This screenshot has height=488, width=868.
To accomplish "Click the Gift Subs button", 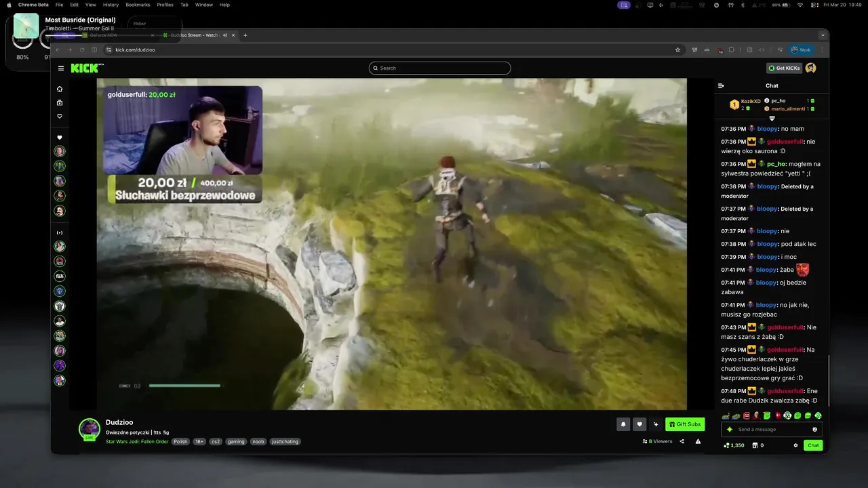I will pos(685,424).
